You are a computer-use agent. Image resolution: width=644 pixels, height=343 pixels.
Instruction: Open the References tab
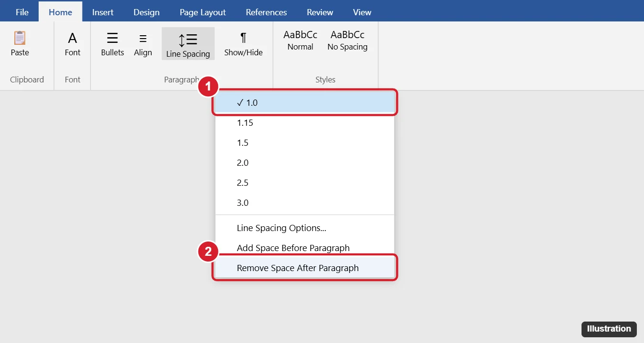pyautogui.click(x=267, y=12)
